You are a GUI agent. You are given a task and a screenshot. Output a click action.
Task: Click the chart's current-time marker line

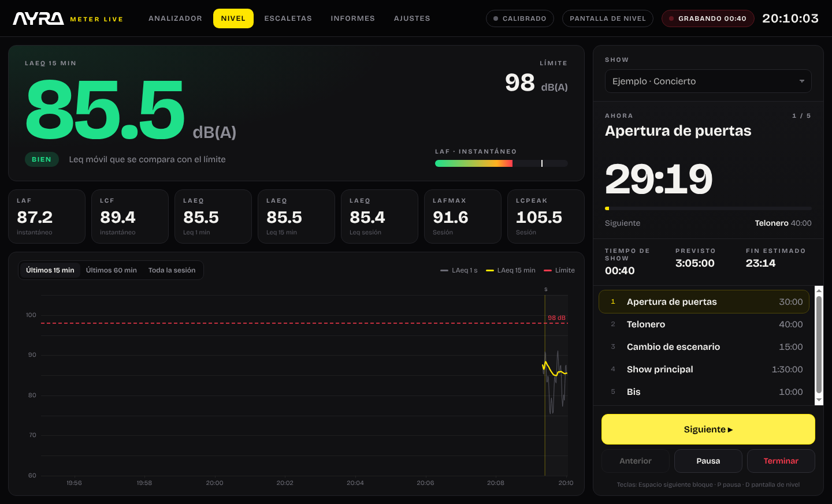pyautogui.click(x=545, y=385)
